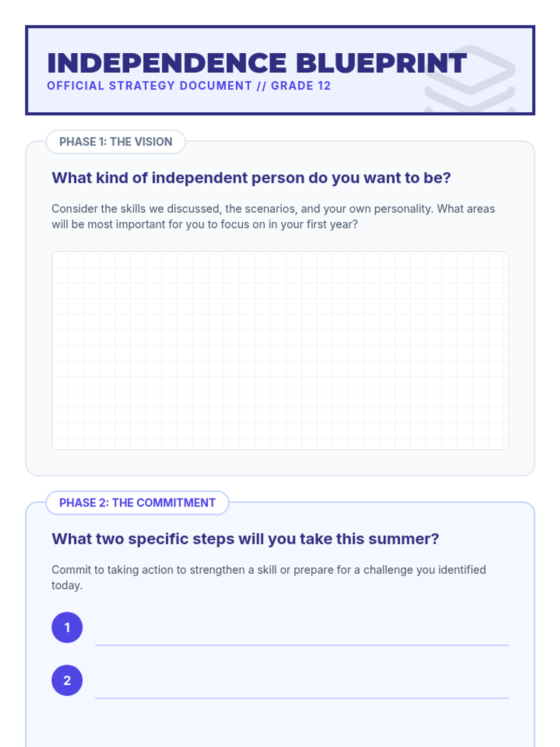The width and height of the screenshot is (560, 747).
Task: Click the numbered circle badge 2
Action: click(x=67, y=680)
